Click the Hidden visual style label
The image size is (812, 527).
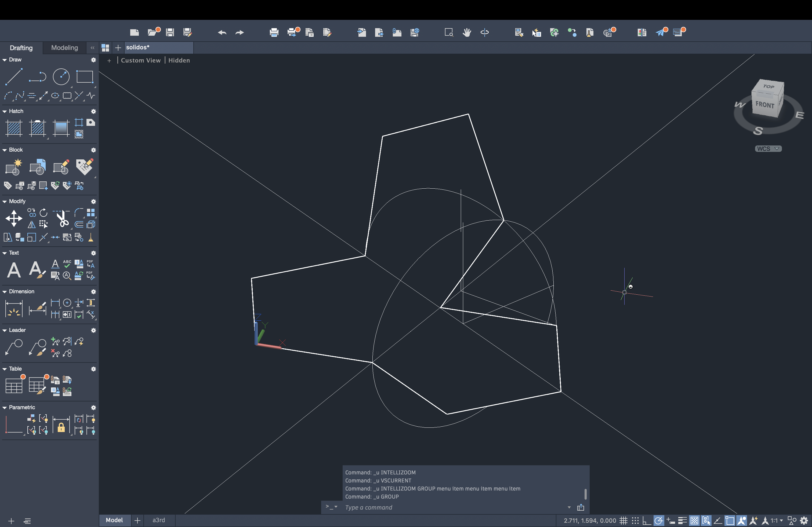point(179,60)
